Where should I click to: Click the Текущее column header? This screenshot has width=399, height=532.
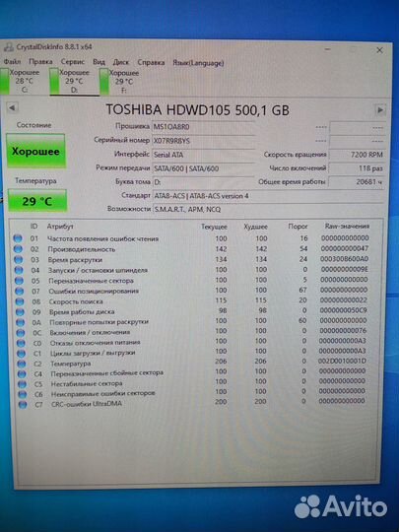[x=214, y=227]
